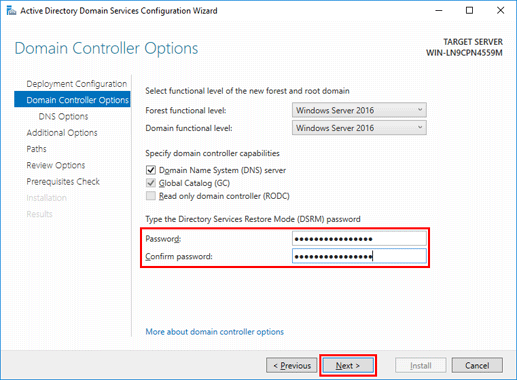Click the Next button
Screen dimensions: 517x380
(x=348, y=366)
